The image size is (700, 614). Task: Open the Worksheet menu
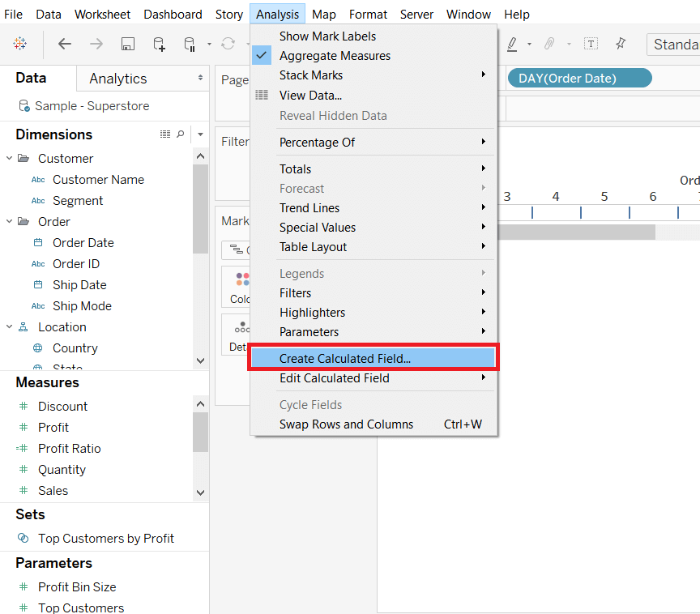click(x=102, y=15)
